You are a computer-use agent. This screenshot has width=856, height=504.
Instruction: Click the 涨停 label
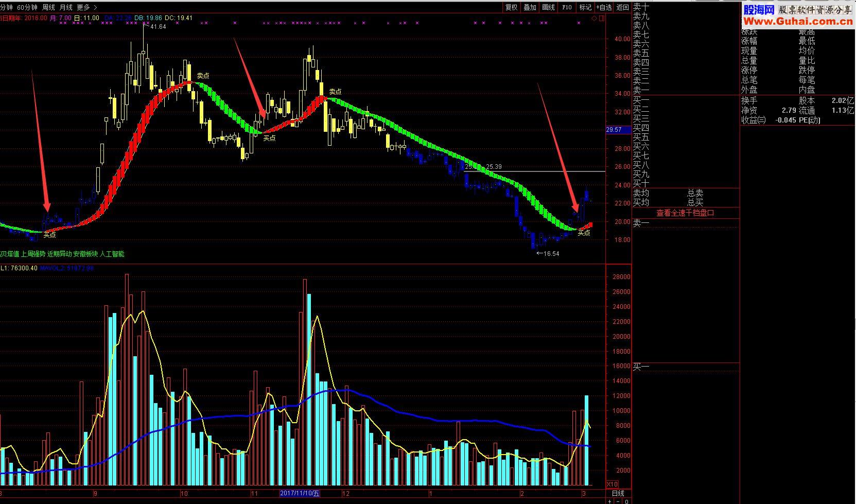pyautogui.click(x=749, y=71)
